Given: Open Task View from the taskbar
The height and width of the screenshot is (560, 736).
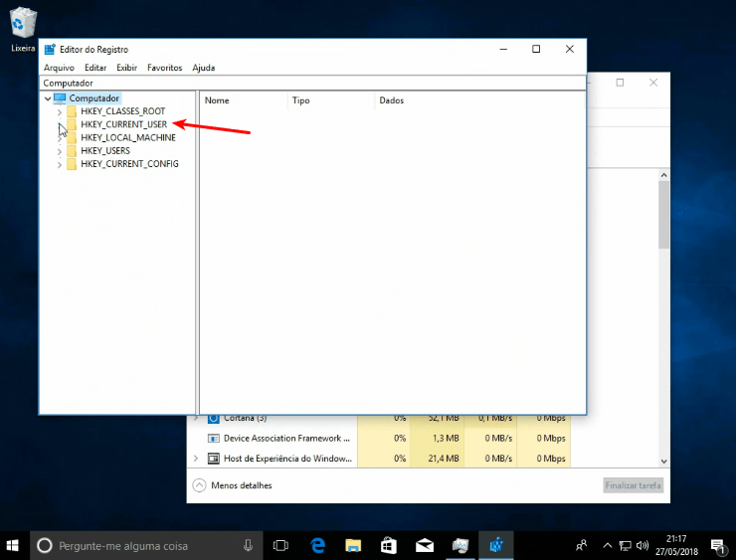Looking at the screenshot, I should pyautogui.click(x=280, y=545).
